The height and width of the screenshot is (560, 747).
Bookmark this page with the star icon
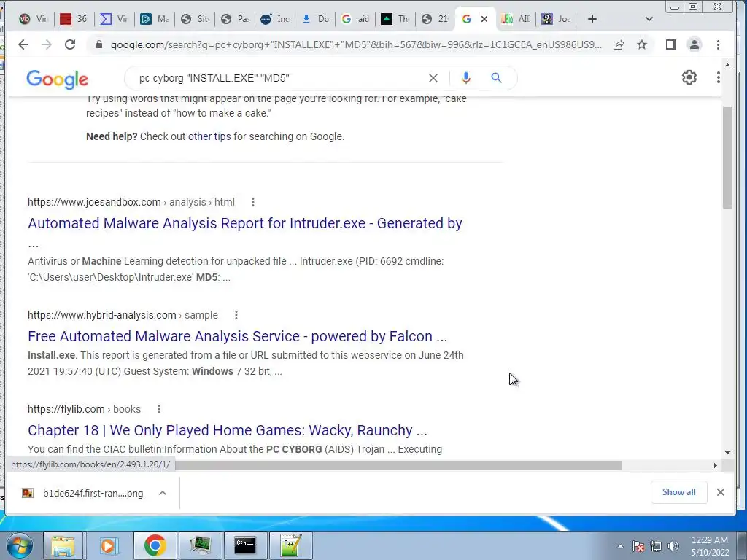pyautogui.click(x=642, y=44)
